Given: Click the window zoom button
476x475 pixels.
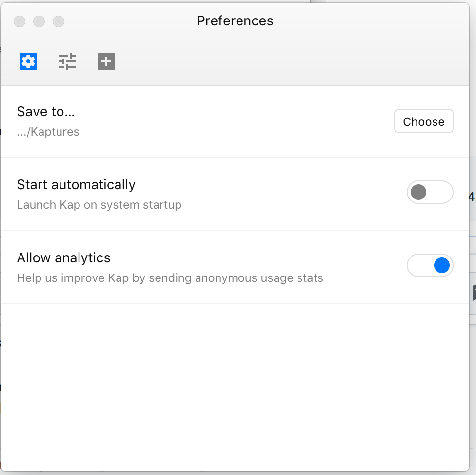Looking at the screenshot, I should click(x=59, y=21).
